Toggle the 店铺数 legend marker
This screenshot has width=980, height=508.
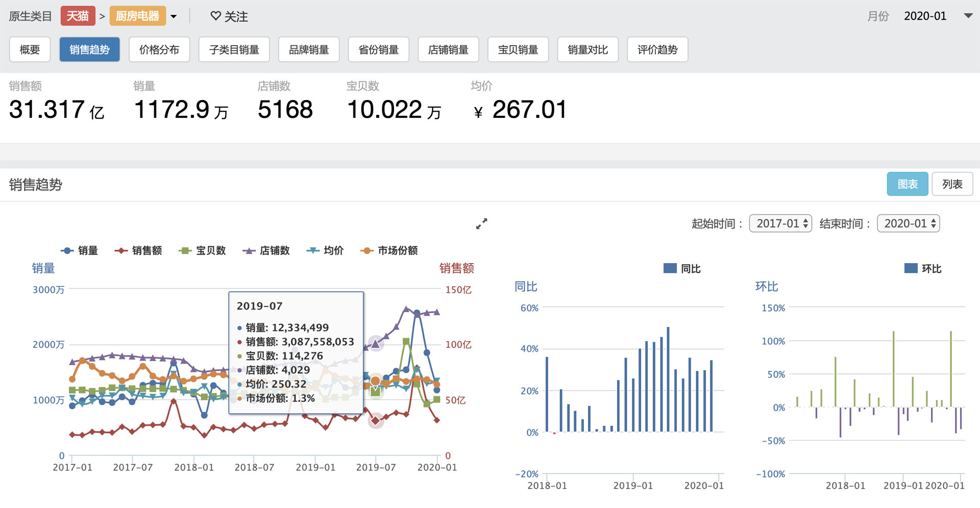pos(249,250)
